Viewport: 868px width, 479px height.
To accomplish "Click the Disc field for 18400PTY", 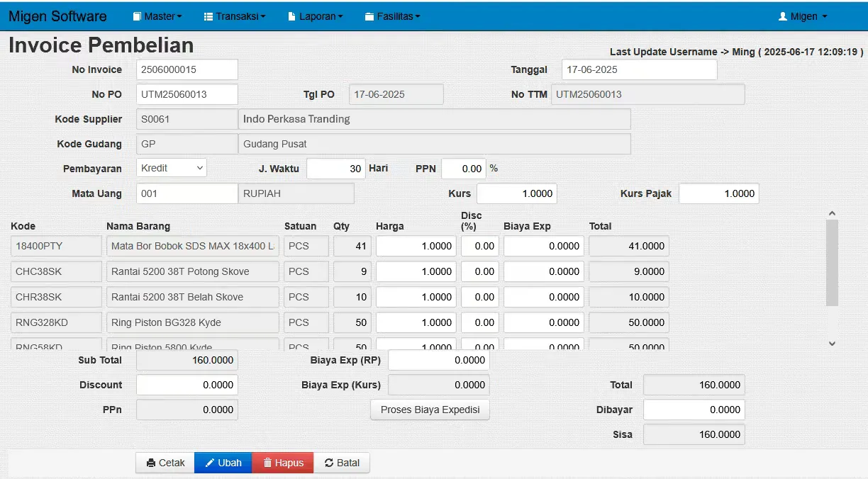I will 480,246.
